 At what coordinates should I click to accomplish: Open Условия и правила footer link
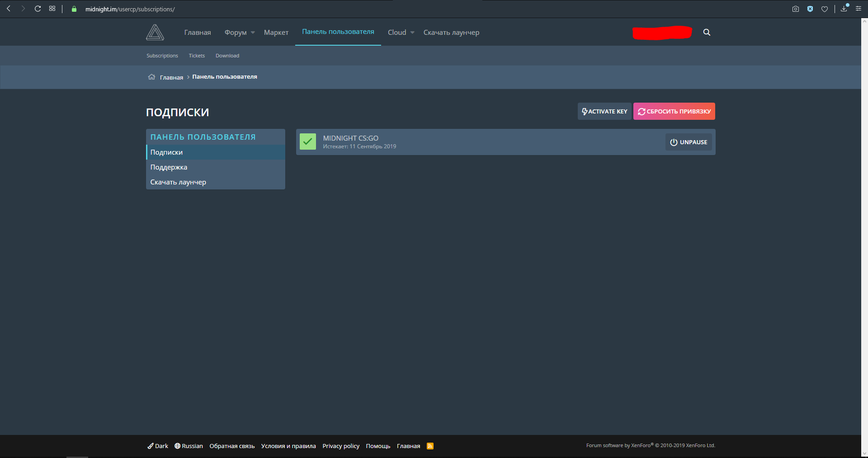[288, 446]
